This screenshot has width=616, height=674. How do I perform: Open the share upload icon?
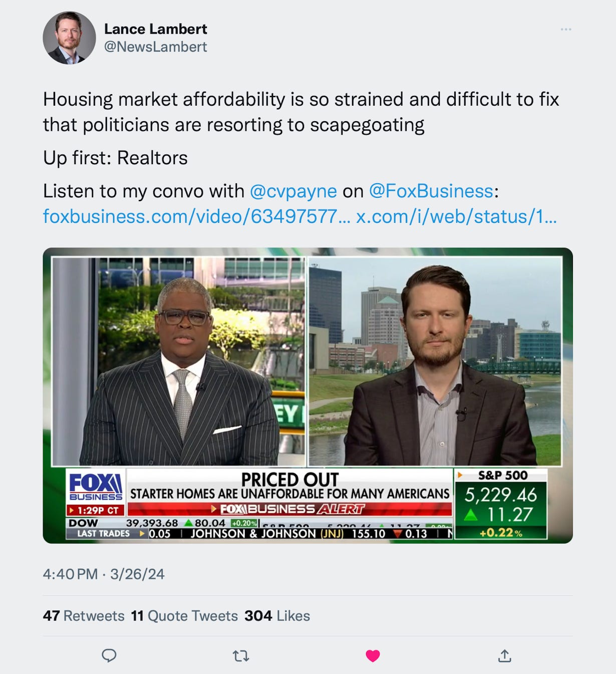(x=505, y=655)
